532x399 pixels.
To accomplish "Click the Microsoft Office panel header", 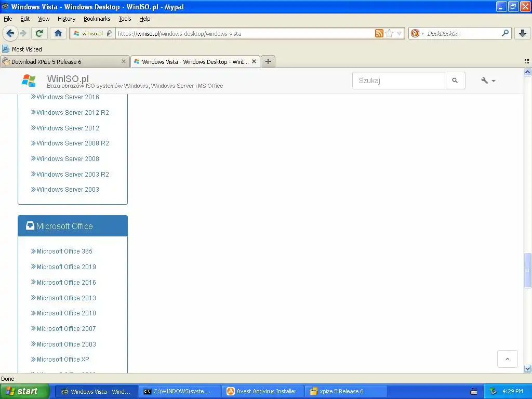I will [73, 226].
